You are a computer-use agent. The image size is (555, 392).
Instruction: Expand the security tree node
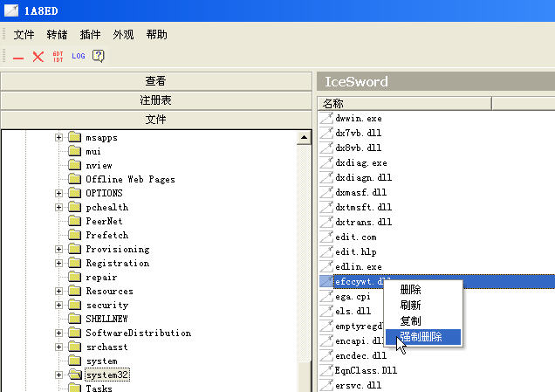[59, 305]
